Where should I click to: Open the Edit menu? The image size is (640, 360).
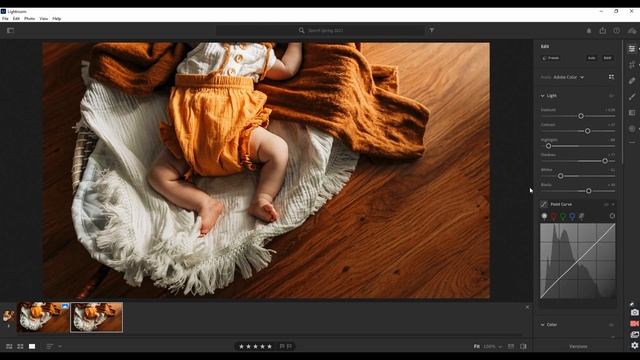point(16,19)
